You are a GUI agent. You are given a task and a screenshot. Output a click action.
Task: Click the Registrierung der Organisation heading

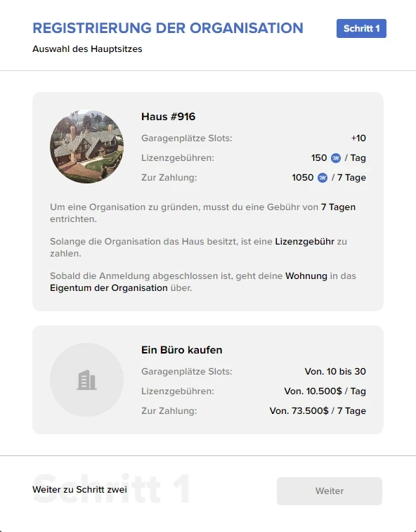click(x=168, y=28)
